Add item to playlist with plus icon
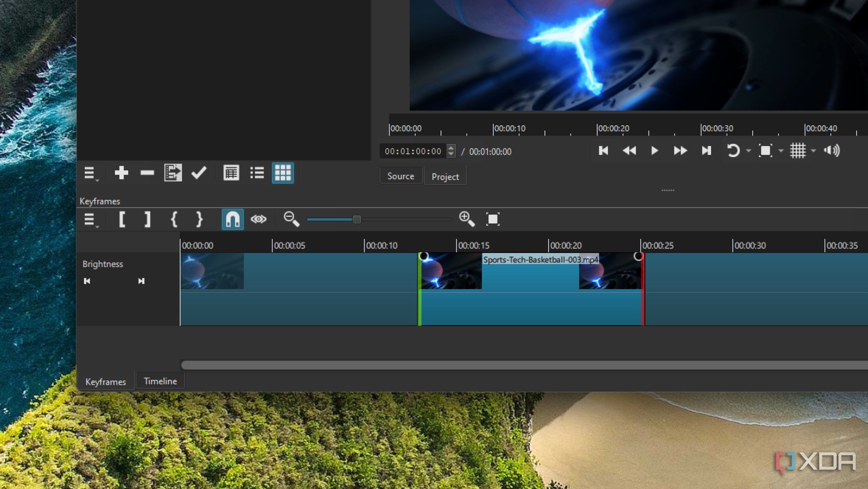The height and width of the screenshot is (489, 868). pyautogui.click(x=121, y=173)
